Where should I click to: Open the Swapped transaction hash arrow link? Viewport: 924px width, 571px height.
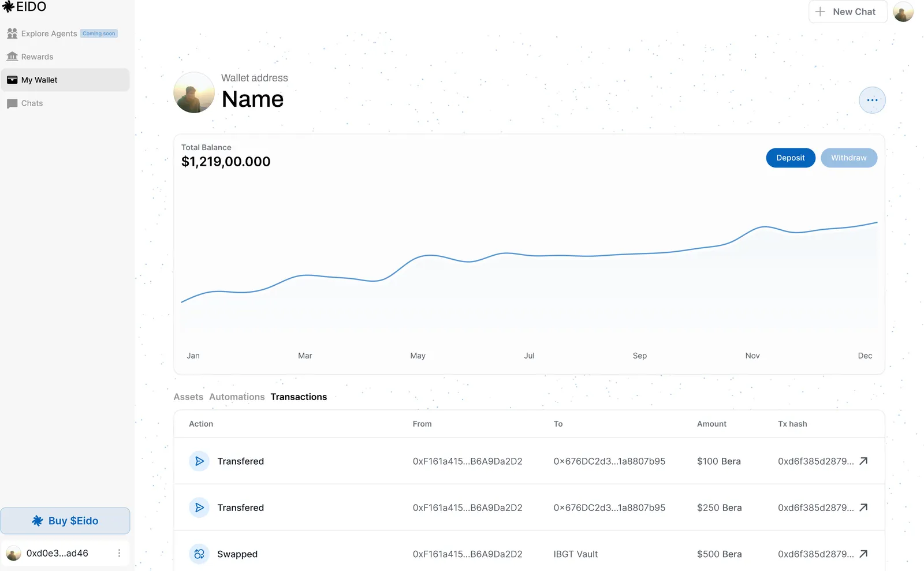pyautogui.click(x=863, y=554)
